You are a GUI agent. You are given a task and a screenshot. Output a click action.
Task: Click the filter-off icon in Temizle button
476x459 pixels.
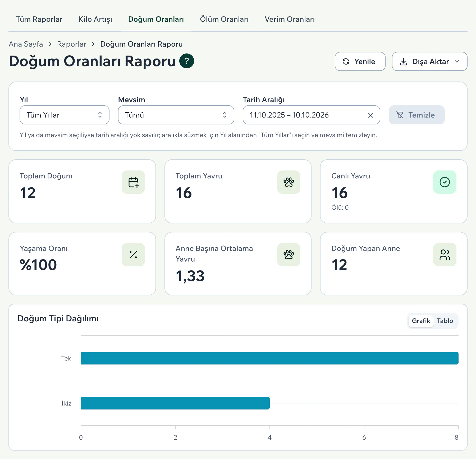400,115
